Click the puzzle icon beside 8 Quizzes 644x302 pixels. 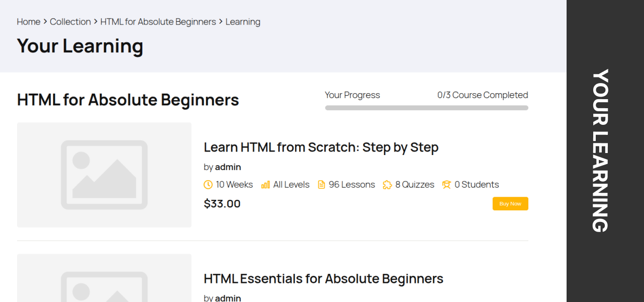pyautogui.click(x=387, y=185)
